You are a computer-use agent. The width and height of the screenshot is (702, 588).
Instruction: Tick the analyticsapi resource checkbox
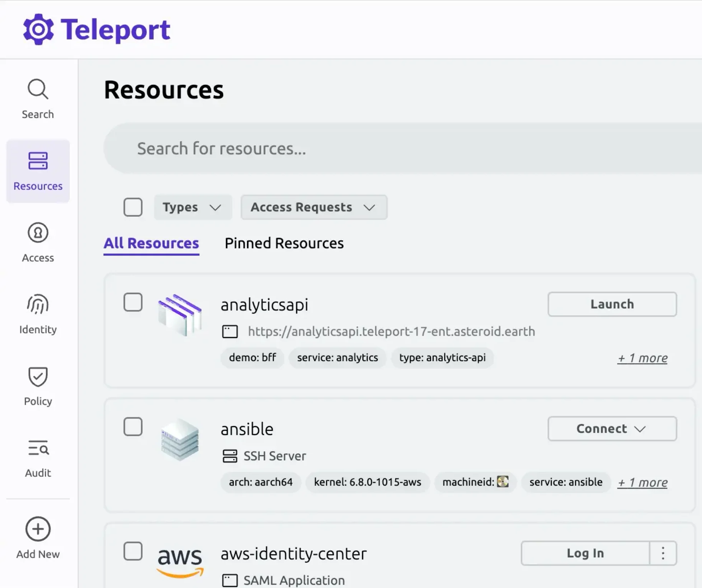coord(133,302)
